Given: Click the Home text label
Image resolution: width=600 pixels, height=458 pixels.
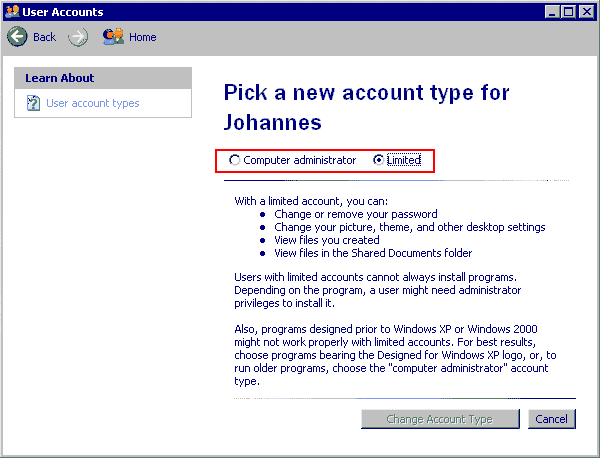Looking at the screenshot, I should coord(143,37).
